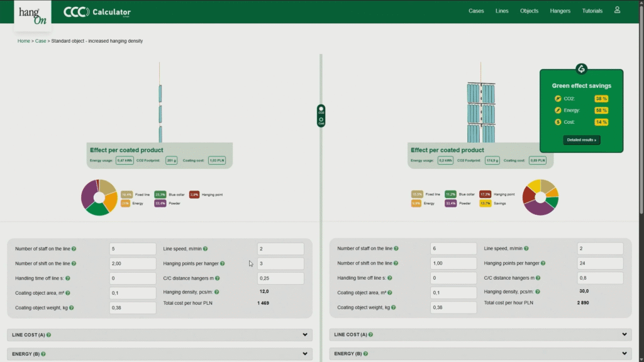Viewport: 644px width, 362px height.
Task: Follow the Home breadcrumb link
Action: [23, 41]
